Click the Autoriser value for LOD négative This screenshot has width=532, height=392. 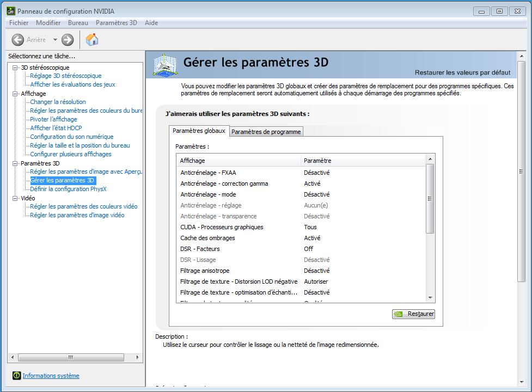tap(316, 281)
